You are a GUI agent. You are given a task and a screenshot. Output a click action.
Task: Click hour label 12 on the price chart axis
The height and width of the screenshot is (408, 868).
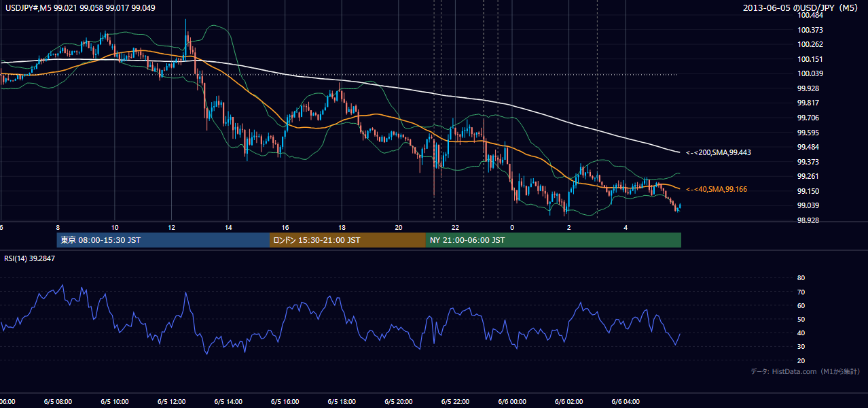[171, 227]
